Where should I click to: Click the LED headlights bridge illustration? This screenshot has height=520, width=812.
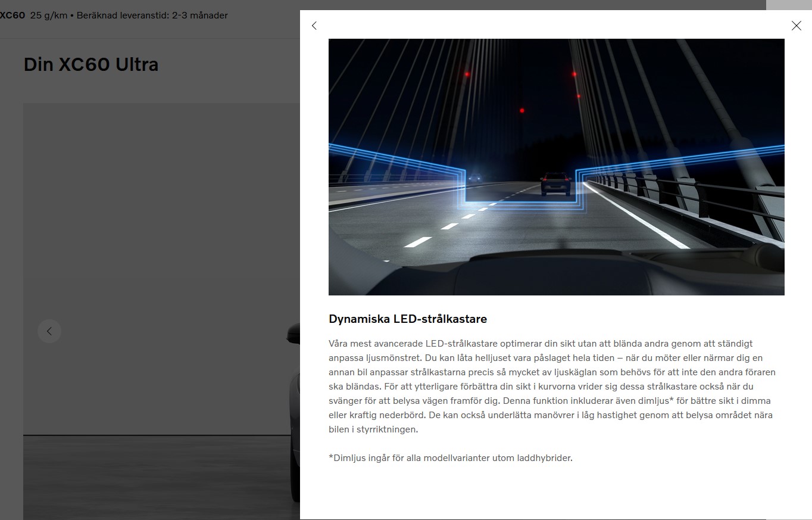pyautogui.click(x=556, y=167)
